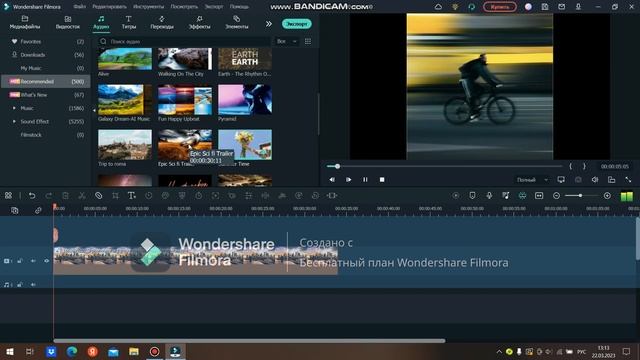The width and height of the screenshot is (640, 360).
Task: Set mark-out point with right brace icon
Action: [584, 166]
